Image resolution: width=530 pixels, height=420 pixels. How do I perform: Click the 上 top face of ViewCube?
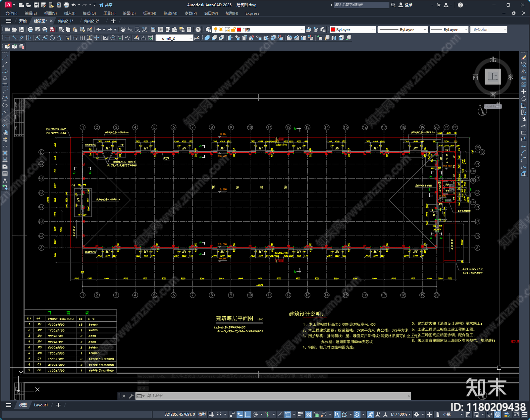493,77
